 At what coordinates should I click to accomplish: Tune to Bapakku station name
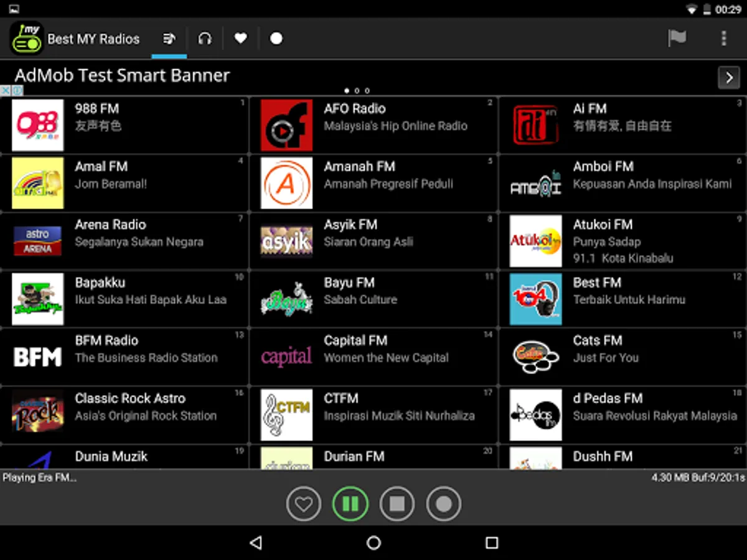click(x=100, y=282)
